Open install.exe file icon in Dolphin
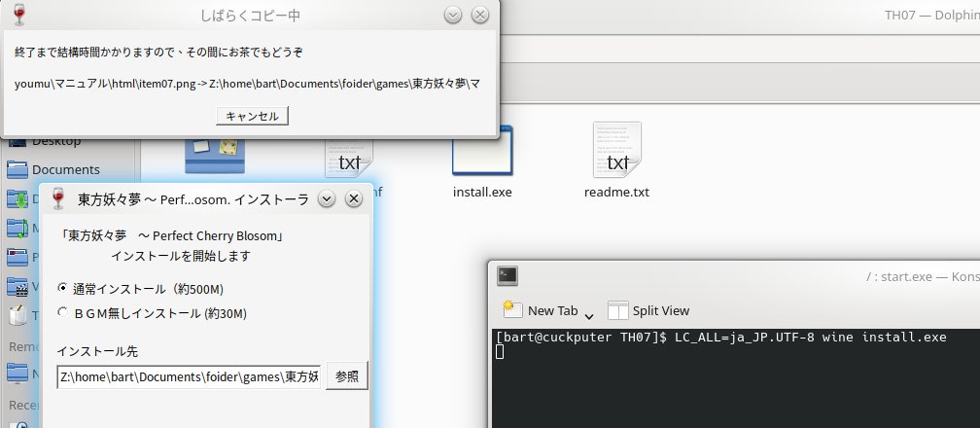 pos(482,161)
